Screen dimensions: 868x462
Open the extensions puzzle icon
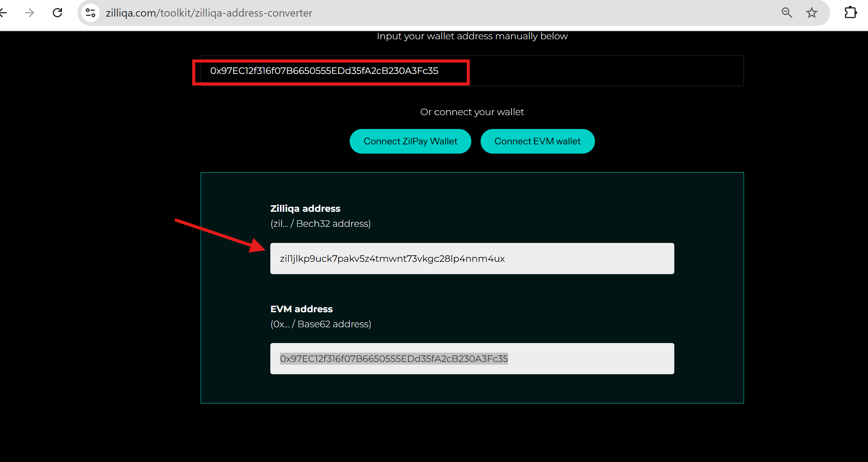coord(851,13)
